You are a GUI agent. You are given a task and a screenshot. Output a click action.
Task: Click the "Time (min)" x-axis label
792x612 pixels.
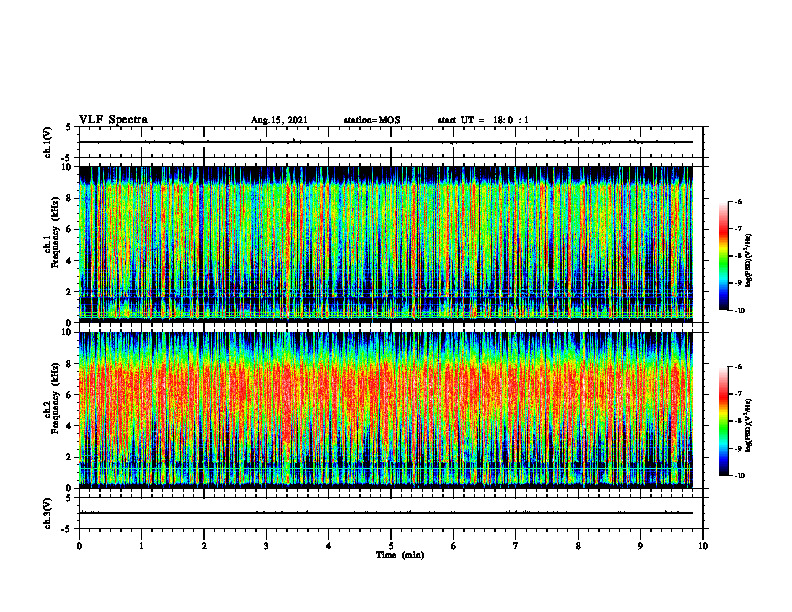[x=400, y=555]
